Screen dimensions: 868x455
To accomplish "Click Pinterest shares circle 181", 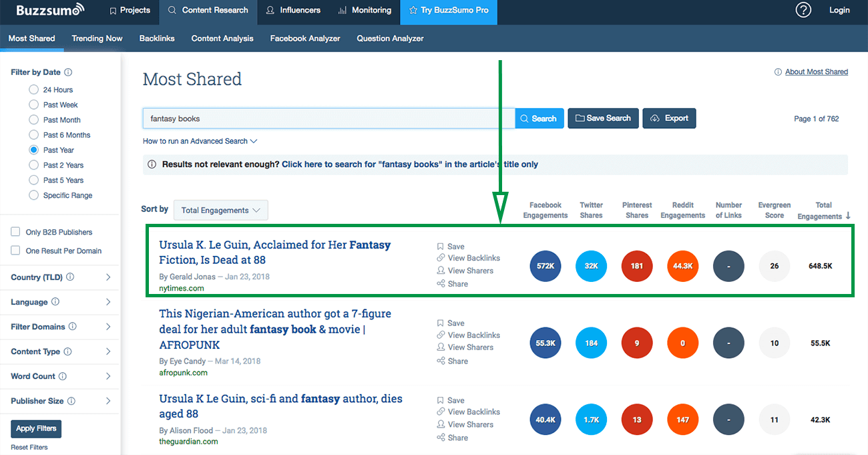I will pos(637,266).
